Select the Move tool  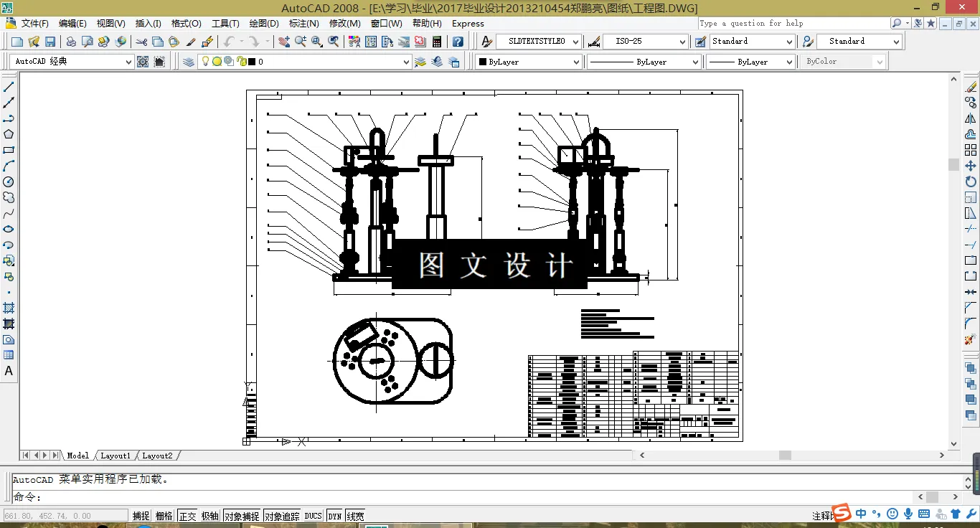pyautogui.click(x=971, y=166)
